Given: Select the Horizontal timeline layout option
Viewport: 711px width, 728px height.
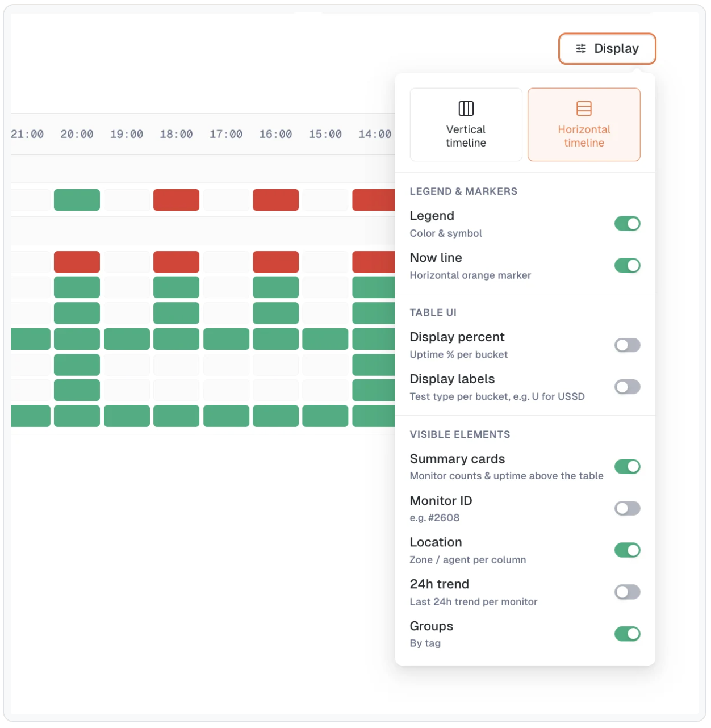Looking at the screenshot, I should (x=584, y=124).
